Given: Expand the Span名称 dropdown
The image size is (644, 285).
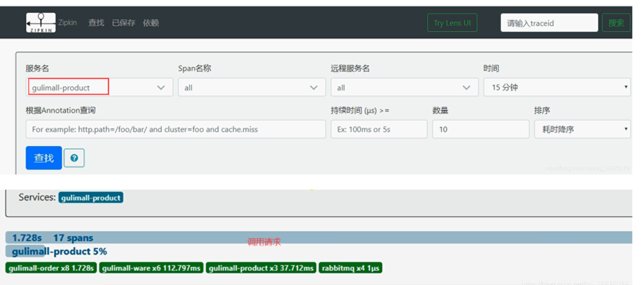Looking at the screenshot, I should (252, 88).
